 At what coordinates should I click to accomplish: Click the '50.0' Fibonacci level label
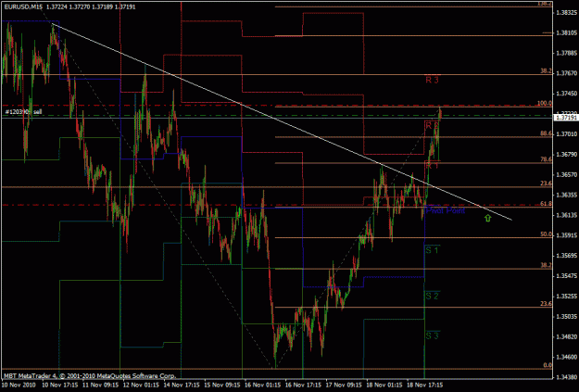point(547,234)
